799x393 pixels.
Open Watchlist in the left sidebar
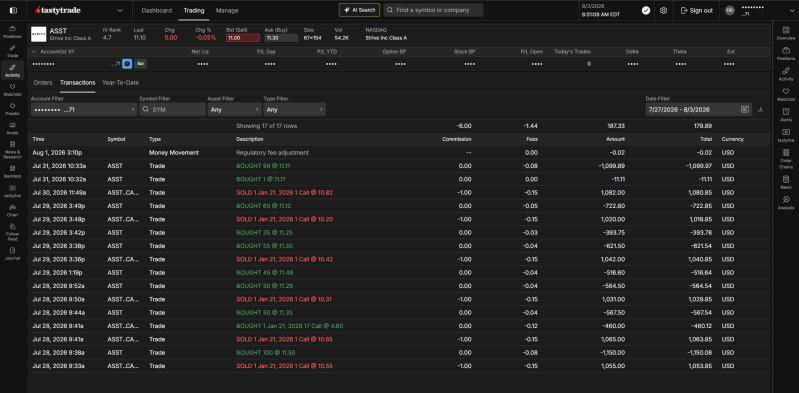(12, 90)
